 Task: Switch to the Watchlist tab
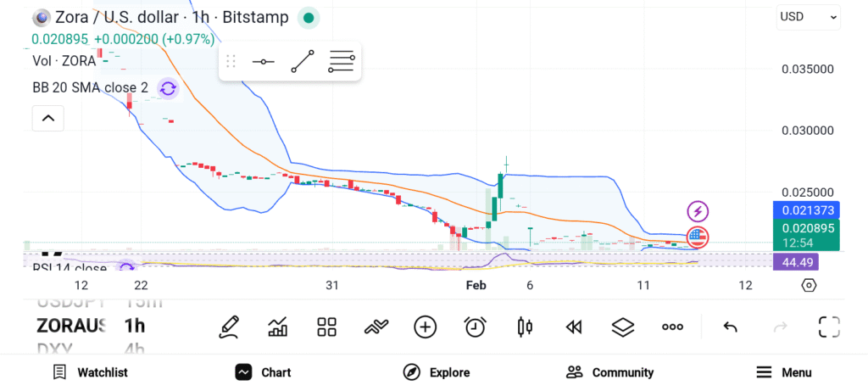click(90, 372)
